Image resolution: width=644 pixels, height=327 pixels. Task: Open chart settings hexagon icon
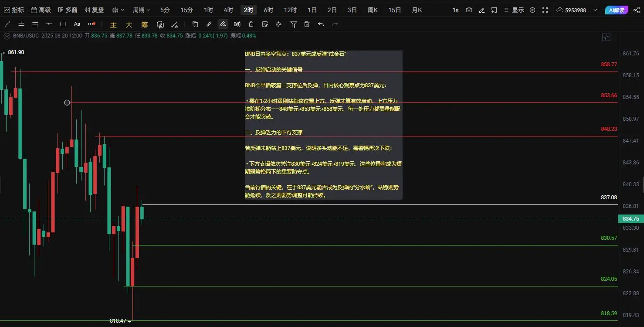click(532, 10)
